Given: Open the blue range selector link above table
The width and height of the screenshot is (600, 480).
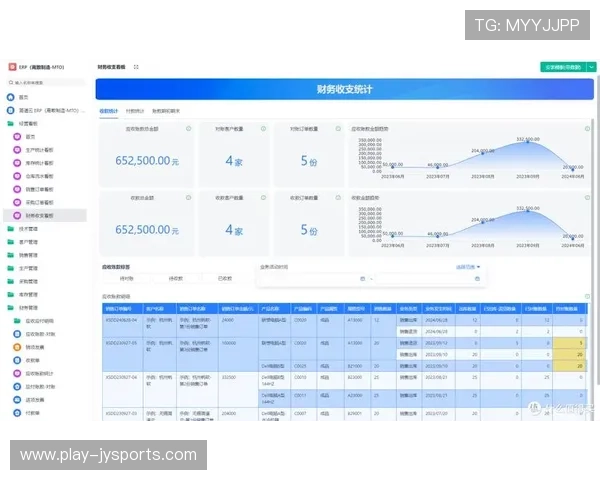Looking at the screenshot, I should (x=468, y=267).
